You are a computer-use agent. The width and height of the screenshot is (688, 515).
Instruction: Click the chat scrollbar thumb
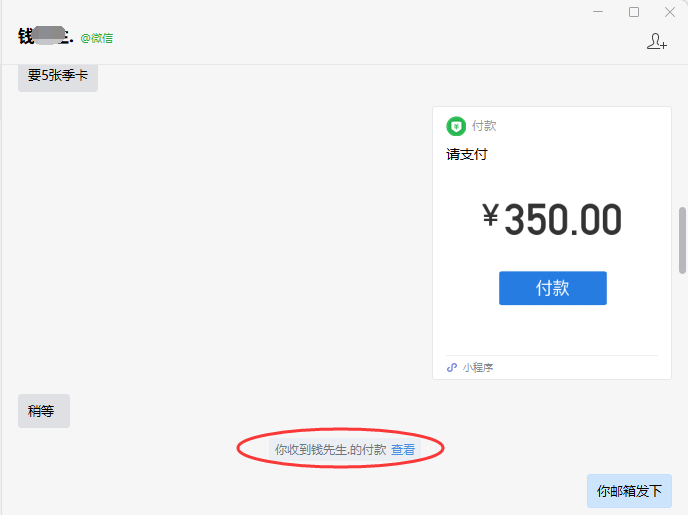tap(683, 240)
